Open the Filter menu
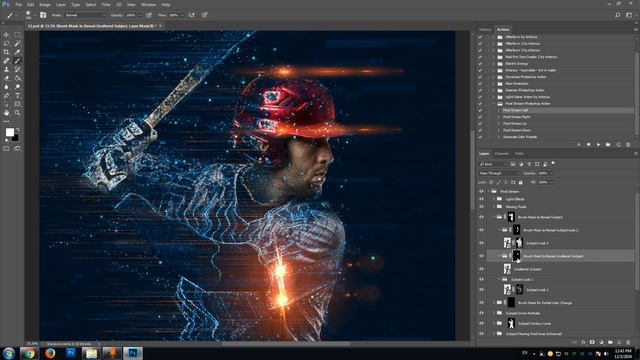 tap(106, 4)
